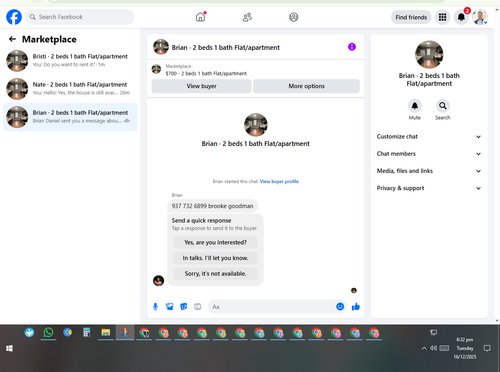This screenshot has height=372, width=500.
Task: Choose a GIF from composer
Action: [x=198, y=307]
